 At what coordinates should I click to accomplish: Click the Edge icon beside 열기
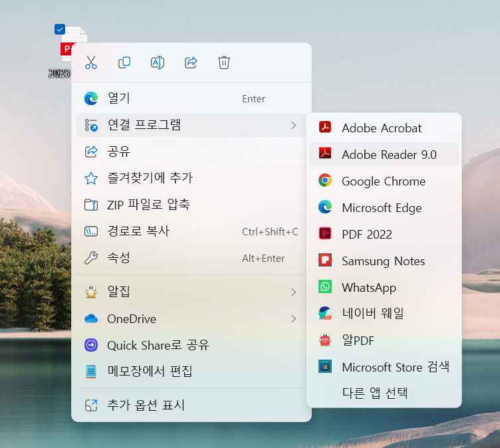[91, 98]
